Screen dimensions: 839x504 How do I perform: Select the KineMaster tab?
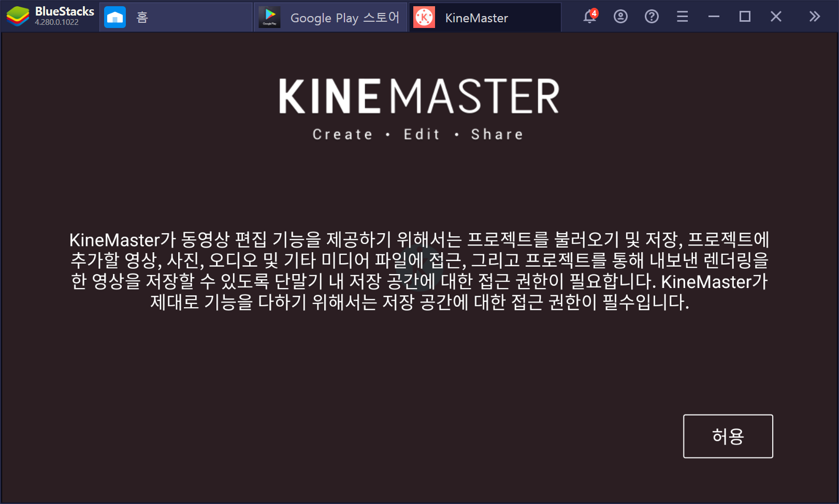[485, 17]
